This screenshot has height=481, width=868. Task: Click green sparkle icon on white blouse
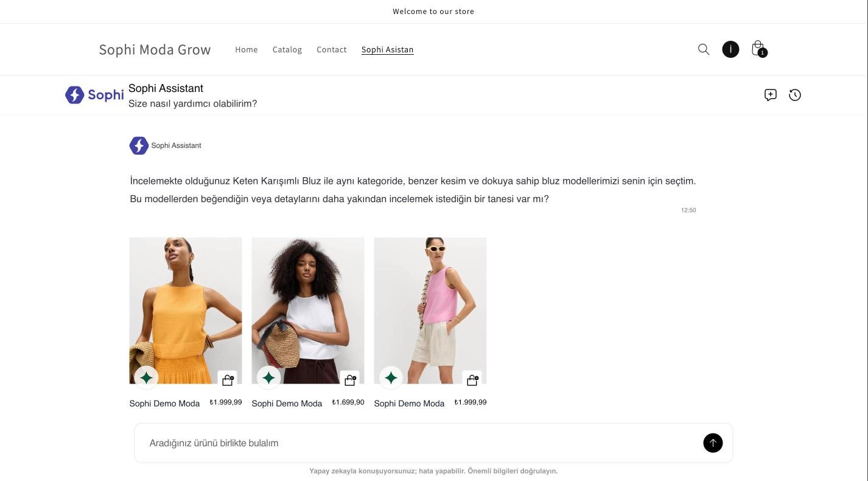point(268,378)
